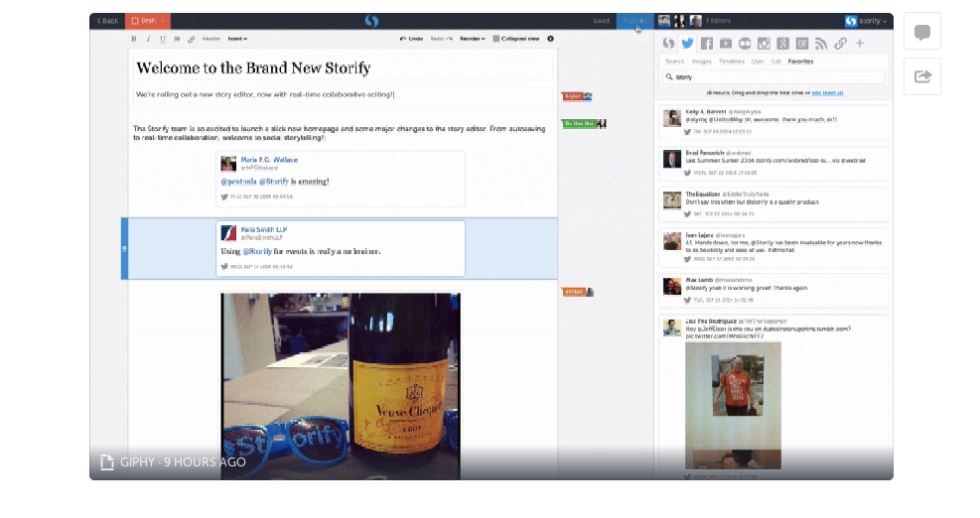
Task: Click the Storify account avatar in the top bar
Action: click(x=851, y=21)
